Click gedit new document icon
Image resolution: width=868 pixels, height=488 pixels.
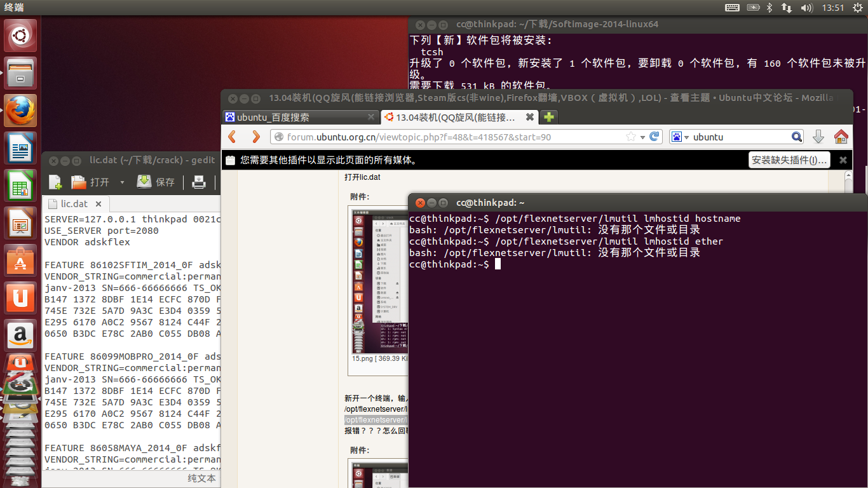[55, 182]
